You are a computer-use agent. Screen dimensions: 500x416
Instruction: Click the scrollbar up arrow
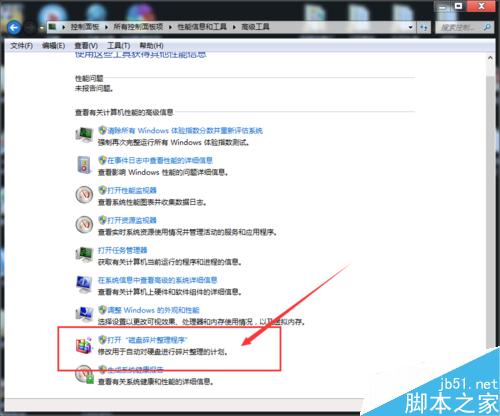click(x=490, y=58)
